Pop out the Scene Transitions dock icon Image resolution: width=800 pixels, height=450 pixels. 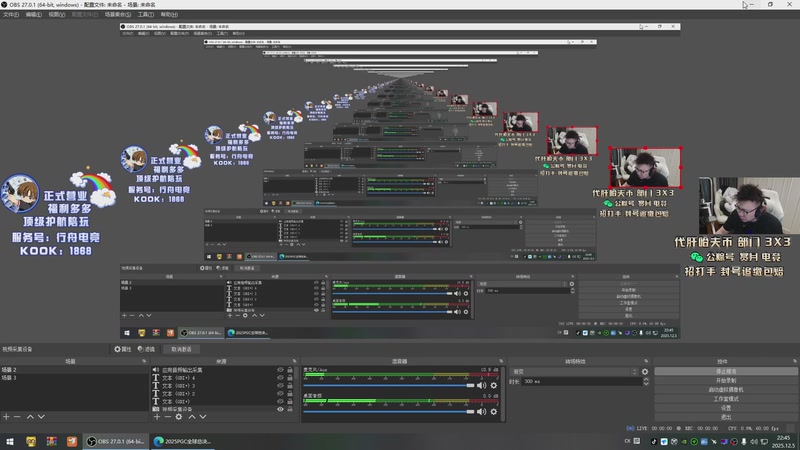(646, 361)
